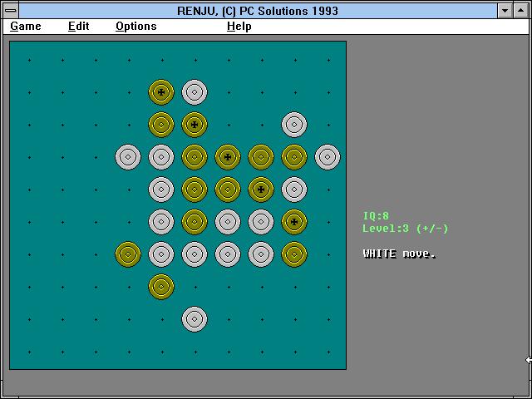Viewport: 532px width, 399px height.
Task: Click the yellow stone left of the four-white row
Action: point(128,254)
